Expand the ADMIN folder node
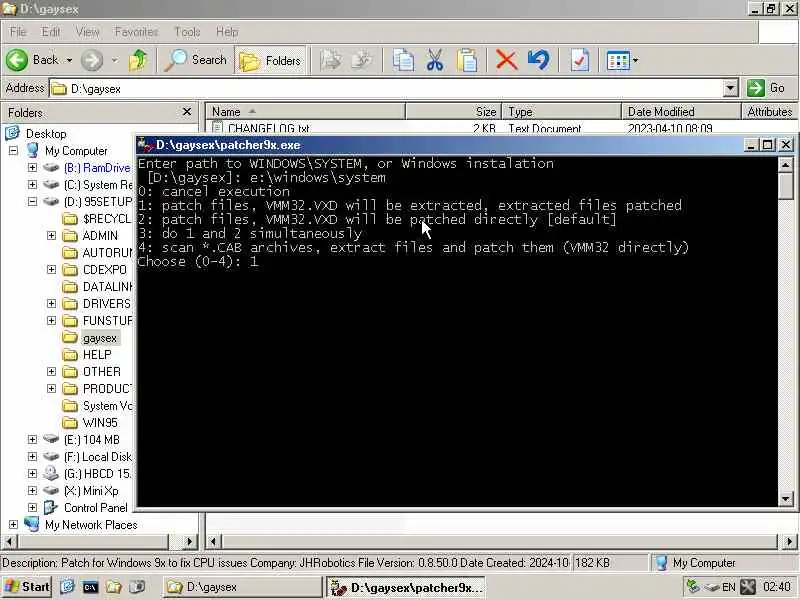This screenshot has width=800, height=600. 51,235
